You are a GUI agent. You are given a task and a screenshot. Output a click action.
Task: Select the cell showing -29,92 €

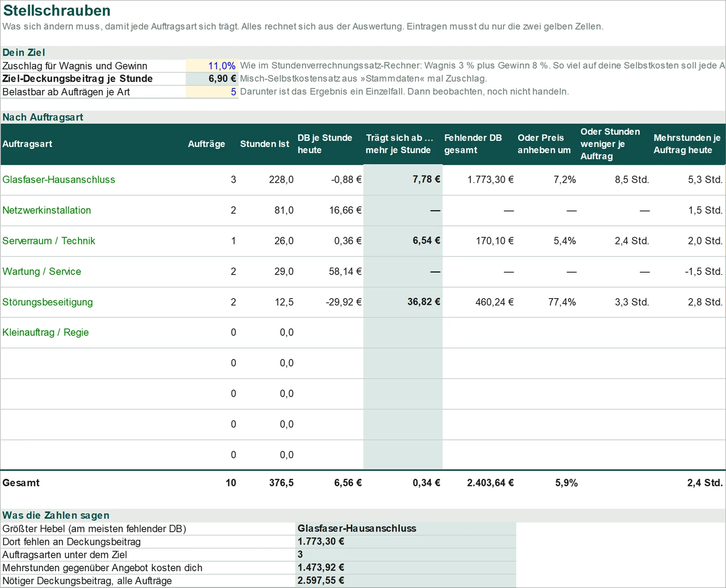click(x=329, y=302)
